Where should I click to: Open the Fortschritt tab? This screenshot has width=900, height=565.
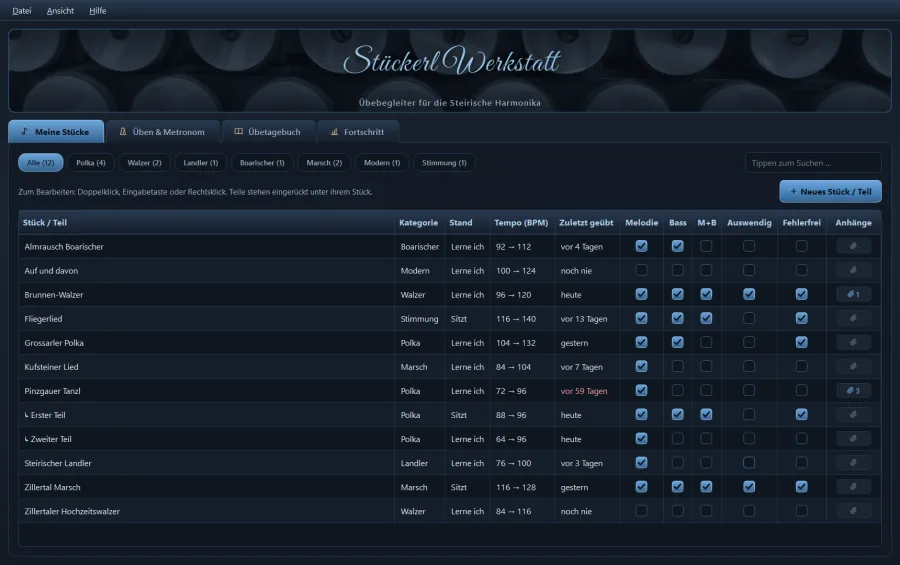coord(358,131)
